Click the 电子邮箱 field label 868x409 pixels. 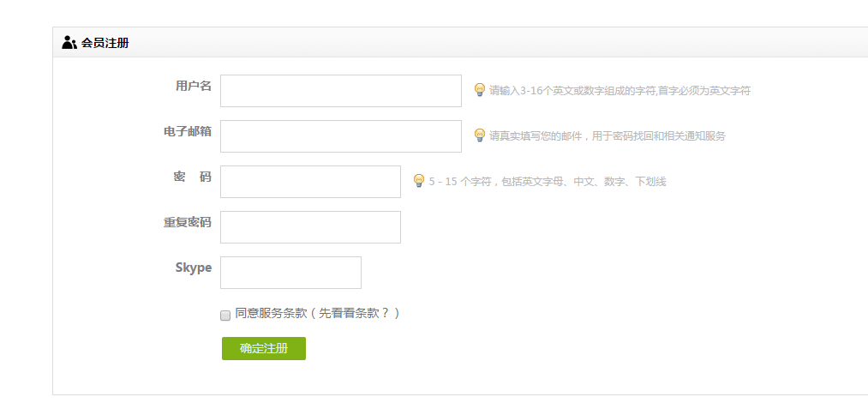187,131
